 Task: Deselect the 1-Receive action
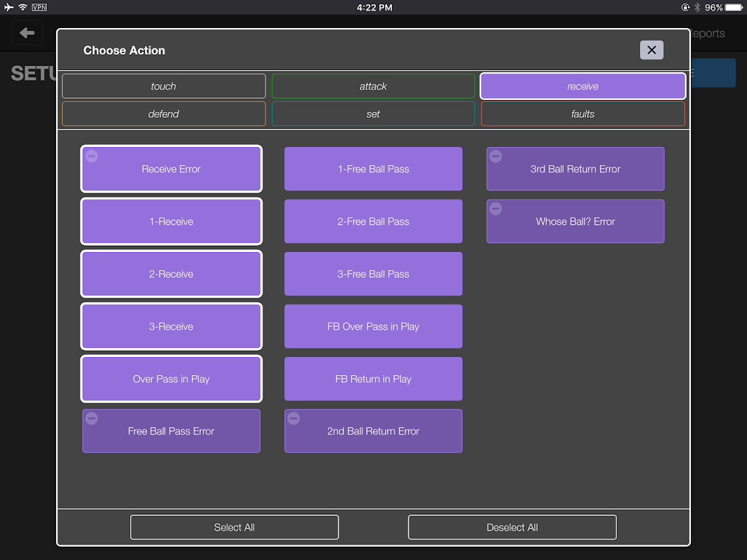171,221
